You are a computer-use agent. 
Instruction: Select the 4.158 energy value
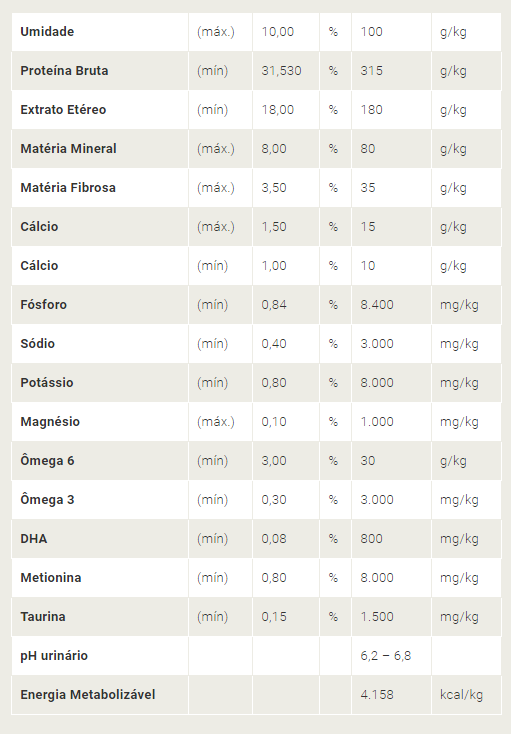coord(377,695)
